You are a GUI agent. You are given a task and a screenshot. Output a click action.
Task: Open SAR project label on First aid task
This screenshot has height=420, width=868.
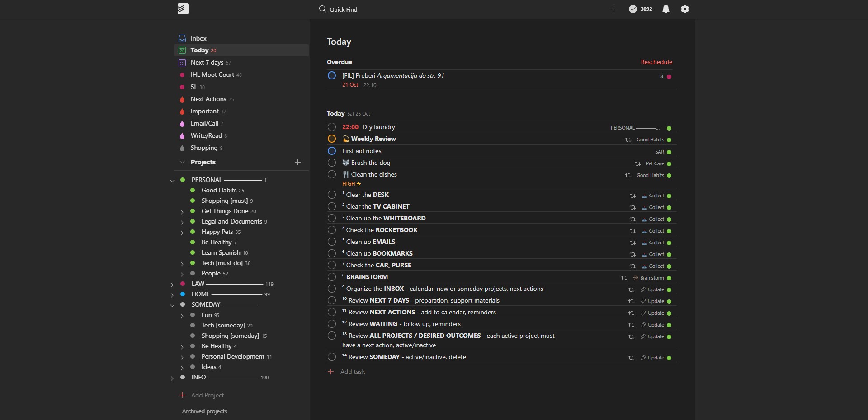pos(660,152)
